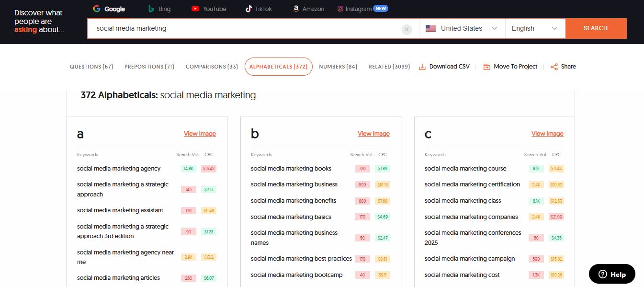Switch to the YouTube source icon
The width and height of the screenshot is (644, 287).
tap(195, 9)
